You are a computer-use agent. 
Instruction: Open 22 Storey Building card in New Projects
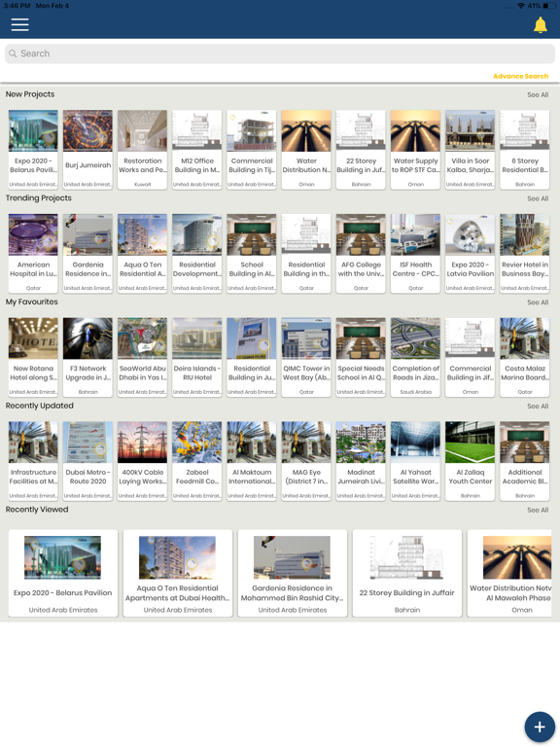pyautogui.click(x=361, y=150)
